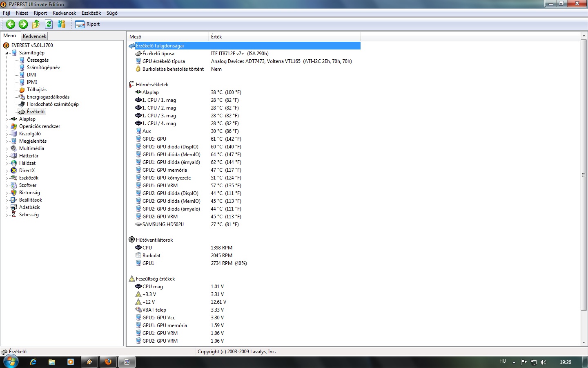This screenshot has height=368, width=588.
Task: Click the users toolbar icon
Action: [x=62, y=24]
